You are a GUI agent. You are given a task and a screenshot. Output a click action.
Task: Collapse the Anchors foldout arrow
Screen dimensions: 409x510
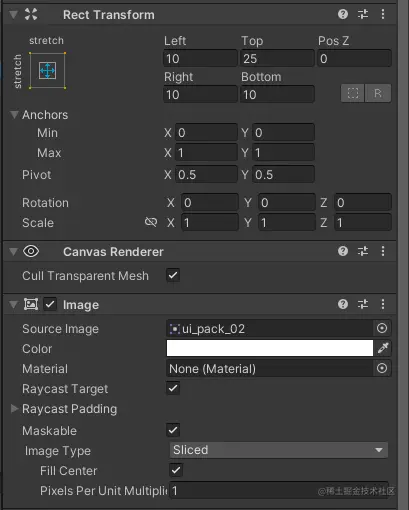14,115
